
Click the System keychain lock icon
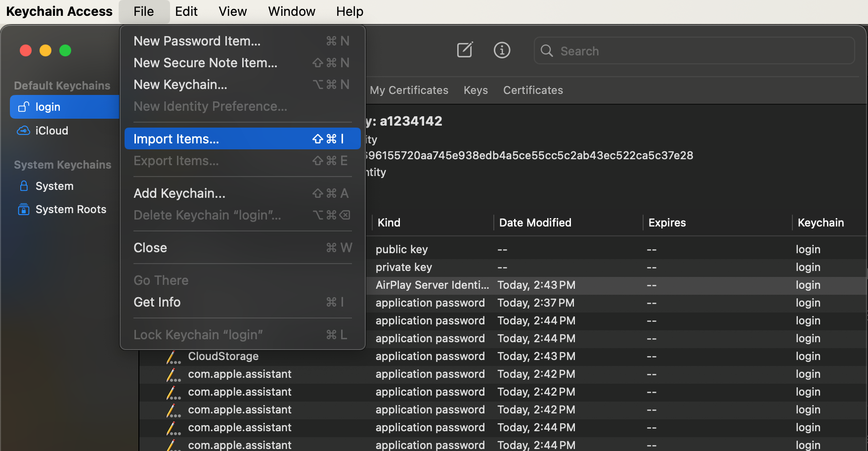coord(23,186)
